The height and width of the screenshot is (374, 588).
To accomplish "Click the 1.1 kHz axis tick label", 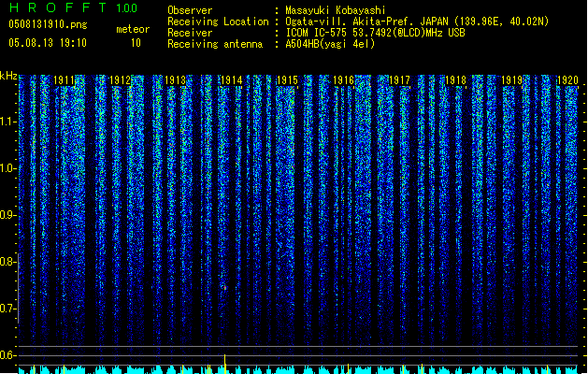I will [x=7, y=122].
